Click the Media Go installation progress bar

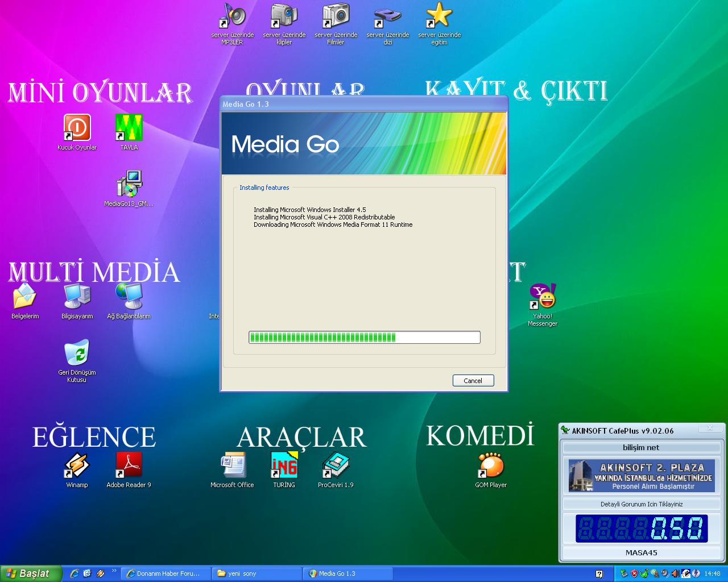pyautogui.click(x=365, y=338)
